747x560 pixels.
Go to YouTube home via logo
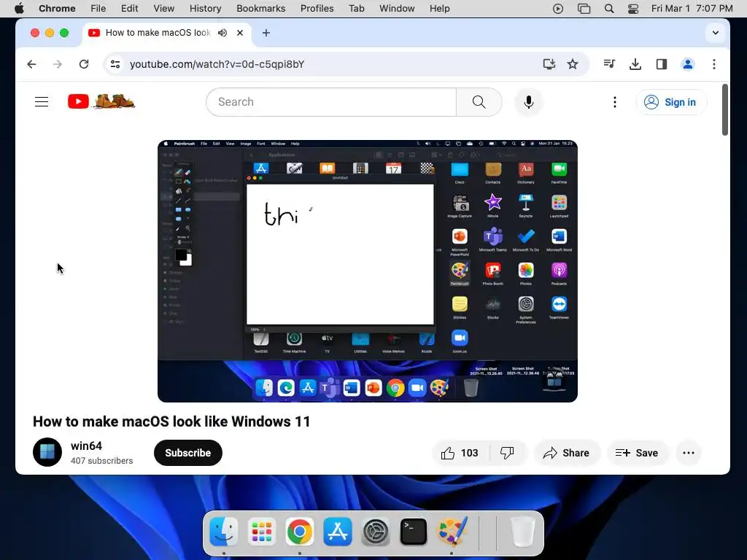click(101, 101)
